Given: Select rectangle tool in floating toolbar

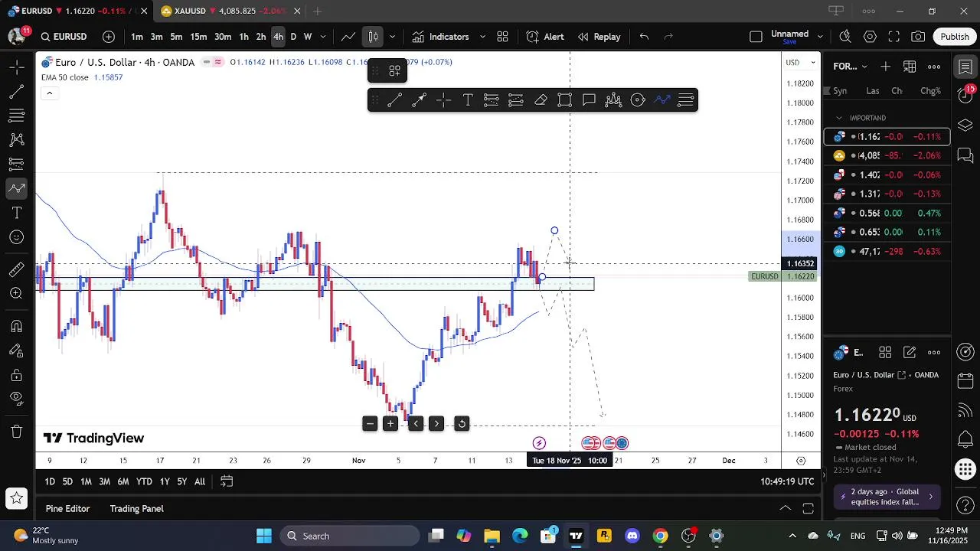Looking at the screenshot, I should (565, 99).
